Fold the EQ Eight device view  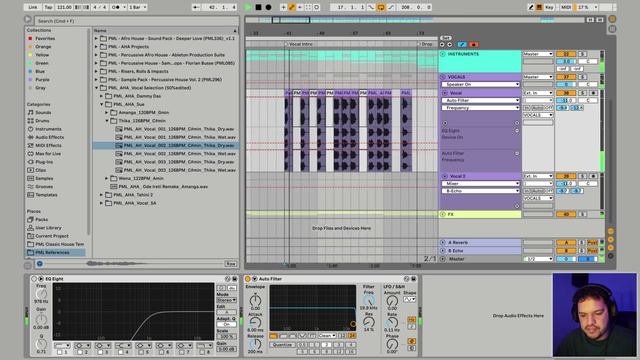tap(40, 279)
